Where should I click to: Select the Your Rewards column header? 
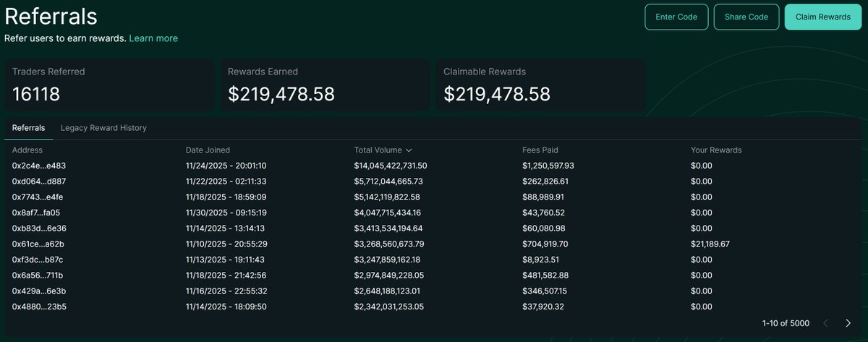(716, 150)
